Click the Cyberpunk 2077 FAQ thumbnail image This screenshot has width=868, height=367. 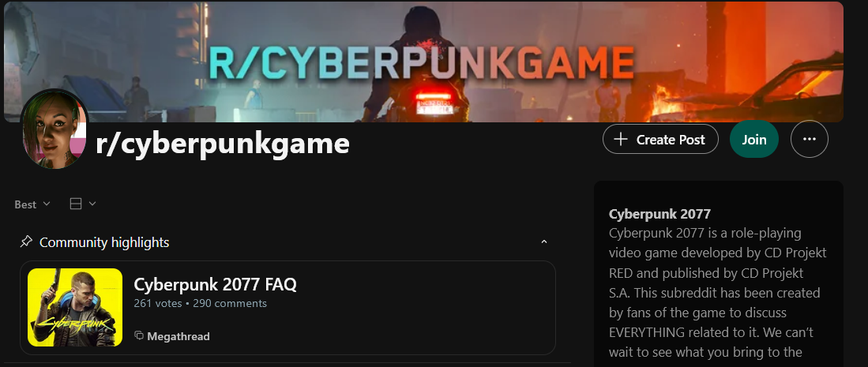(x=75, y=307)
